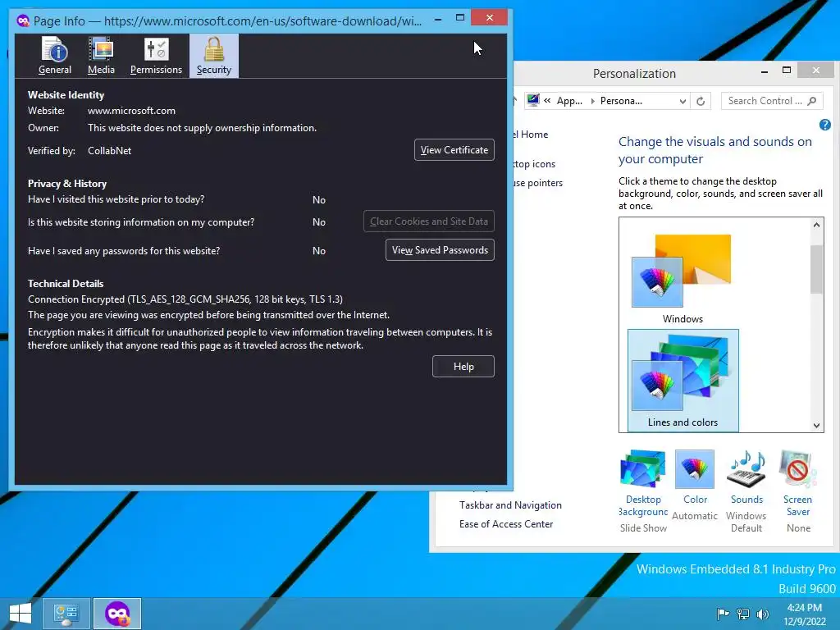This screenshot has width=840, height=630.
Task: Open the General tab in Page Info
Action: point(55,56)
